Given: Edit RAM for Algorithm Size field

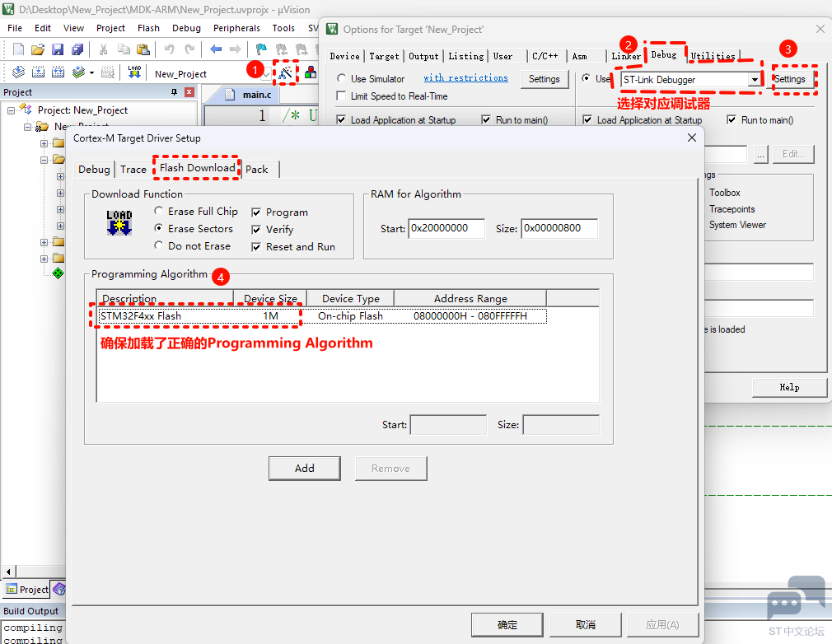Looking at the screenshot, I should tap(559, 228).
